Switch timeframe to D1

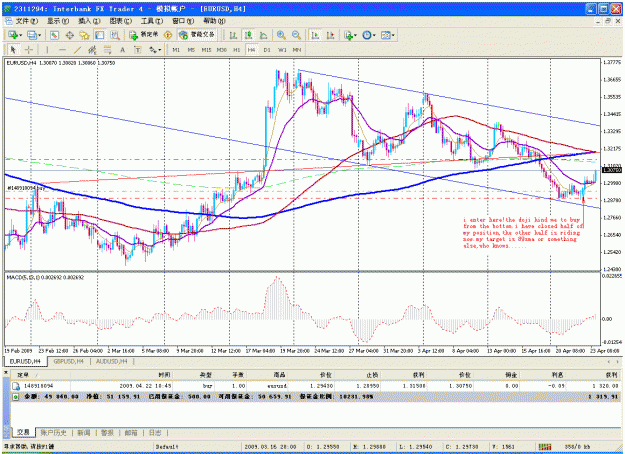coord(267,50)
